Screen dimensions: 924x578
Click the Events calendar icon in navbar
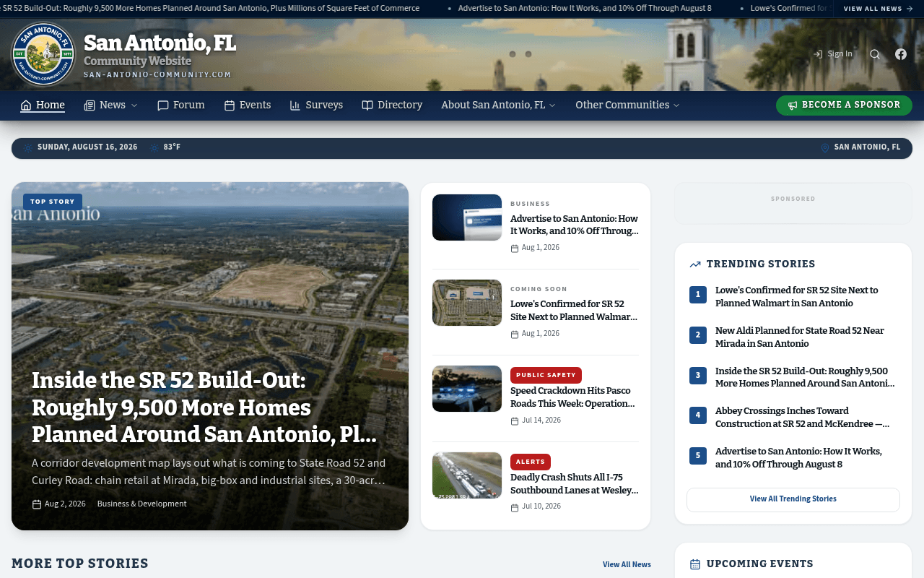coord(230,105)
